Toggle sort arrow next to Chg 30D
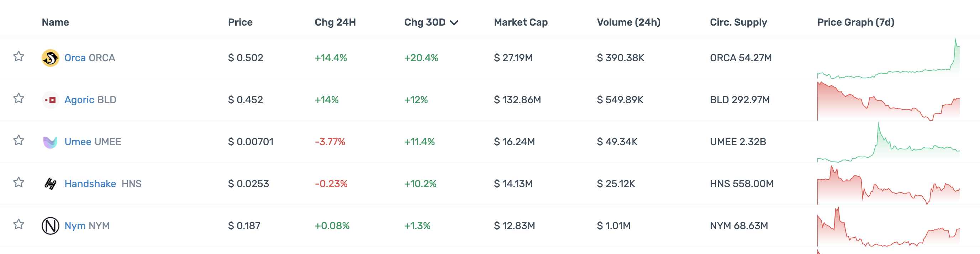980x254 pixels. 454,23
